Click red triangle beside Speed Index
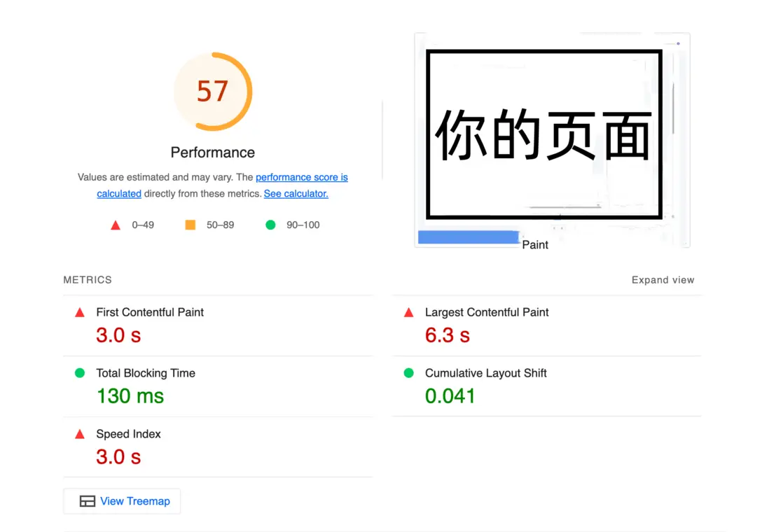This screenshot has height=532, width=769. pos(79,434)
